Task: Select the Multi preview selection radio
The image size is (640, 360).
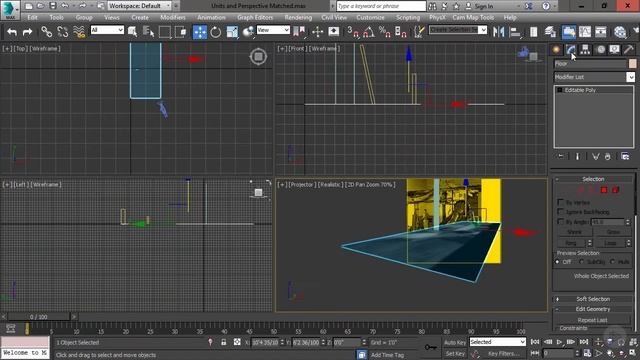Action: 612,262
